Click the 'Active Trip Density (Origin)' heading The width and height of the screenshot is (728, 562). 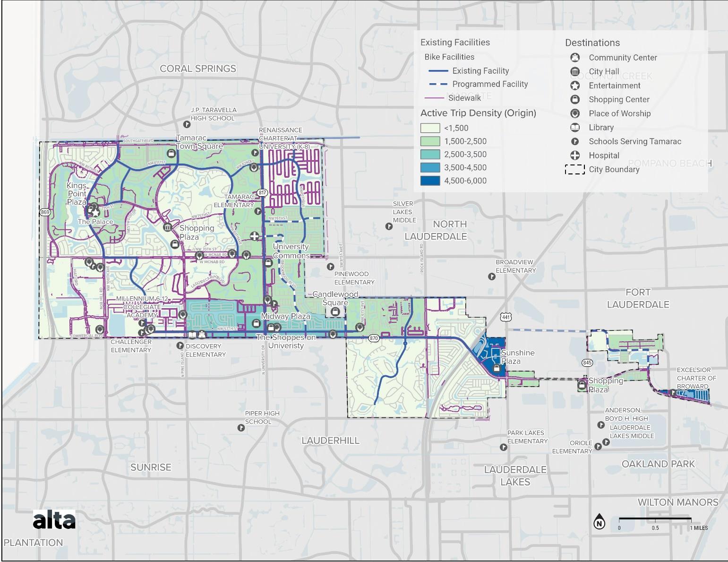coord(478,113)
